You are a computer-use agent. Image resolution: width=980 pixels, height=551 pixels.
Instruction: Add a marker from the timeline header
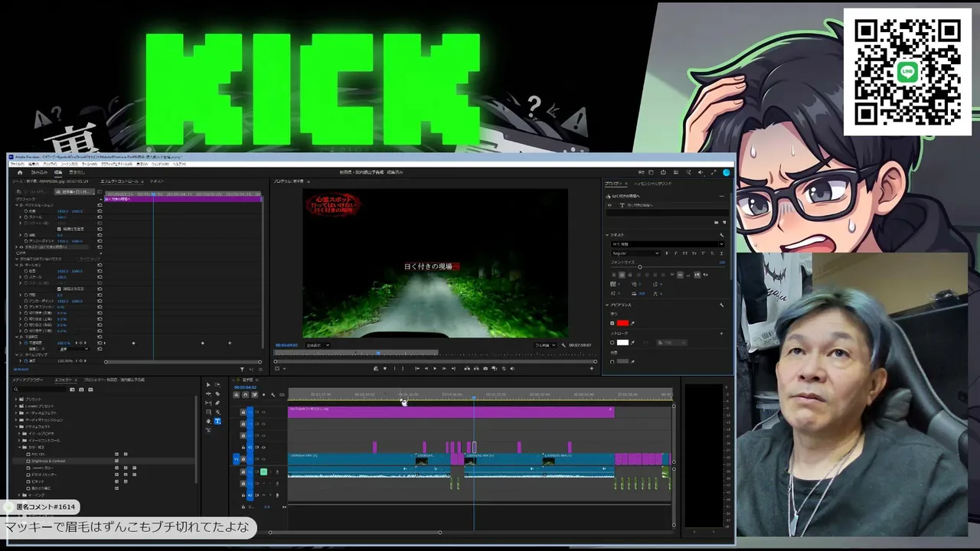264,395
